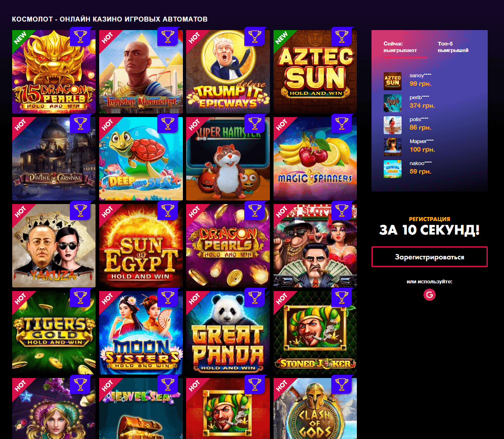Select the Сейчас выигрывают tab
This screenshot has height=439, width=504.
click(x=400, y=47)
